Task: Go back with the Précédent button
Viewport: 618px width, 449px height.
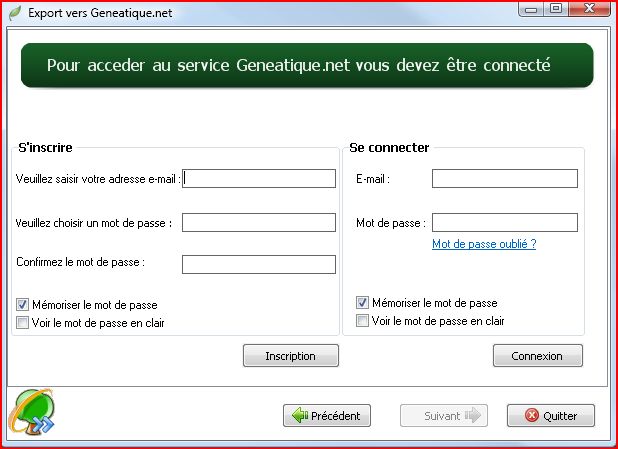Action: coord(327,415)
